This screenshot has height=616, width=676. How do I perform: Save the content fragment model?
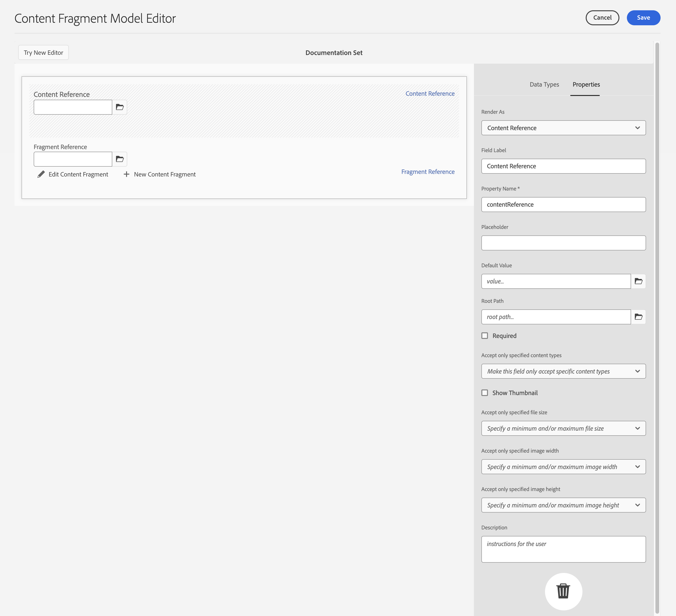click(x=643, y=18)
